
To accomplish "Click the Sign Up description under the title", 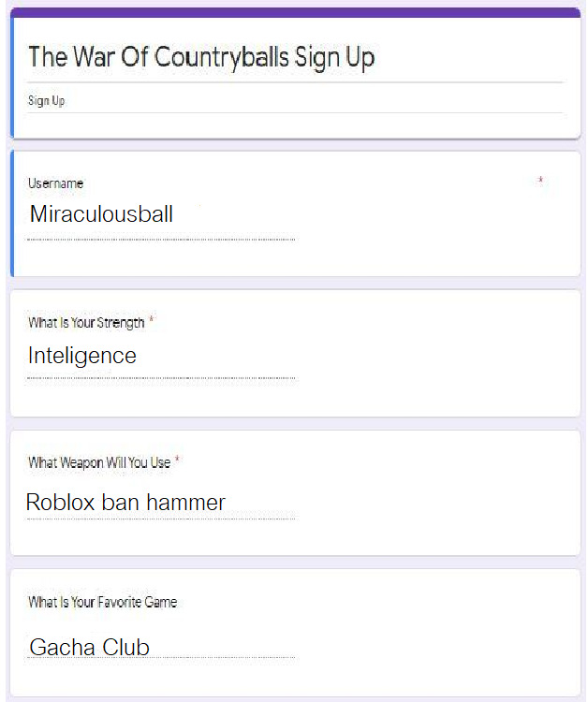I will [47, 101].
